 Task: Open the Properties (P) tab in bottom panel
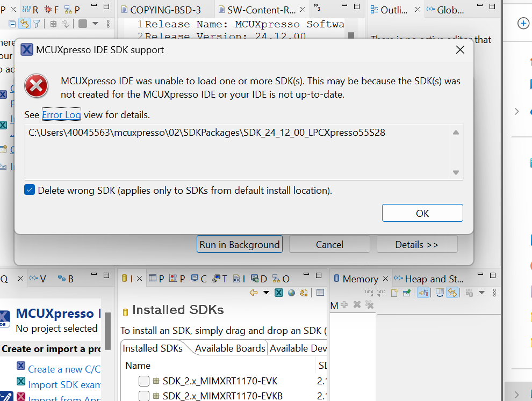tap(156, 279)
